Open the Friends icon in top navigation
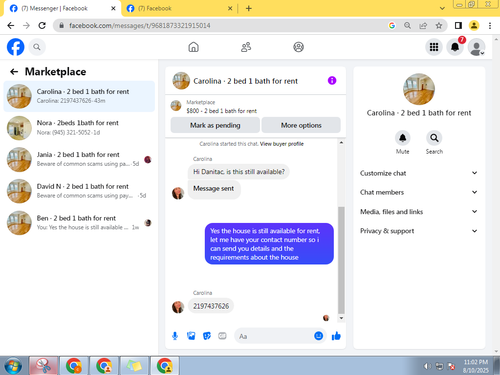 pos(246,47)
